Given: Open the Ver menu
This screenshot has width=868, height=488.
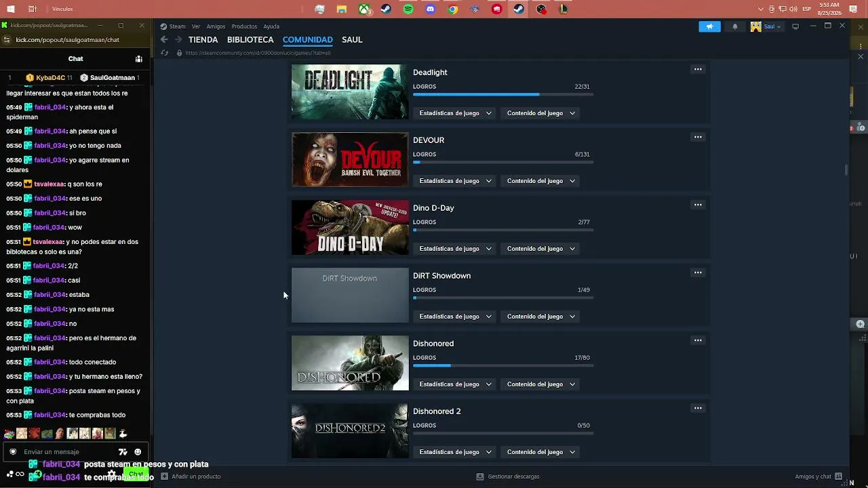Looking at the screenshot, I should (x=195, y=26).
